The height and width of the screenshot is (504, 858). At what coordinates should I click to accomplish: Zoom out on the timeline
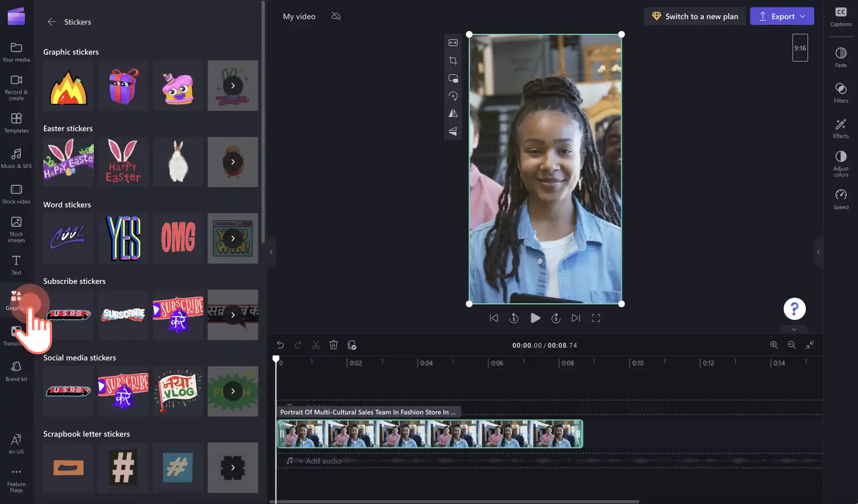pos(792,345)
